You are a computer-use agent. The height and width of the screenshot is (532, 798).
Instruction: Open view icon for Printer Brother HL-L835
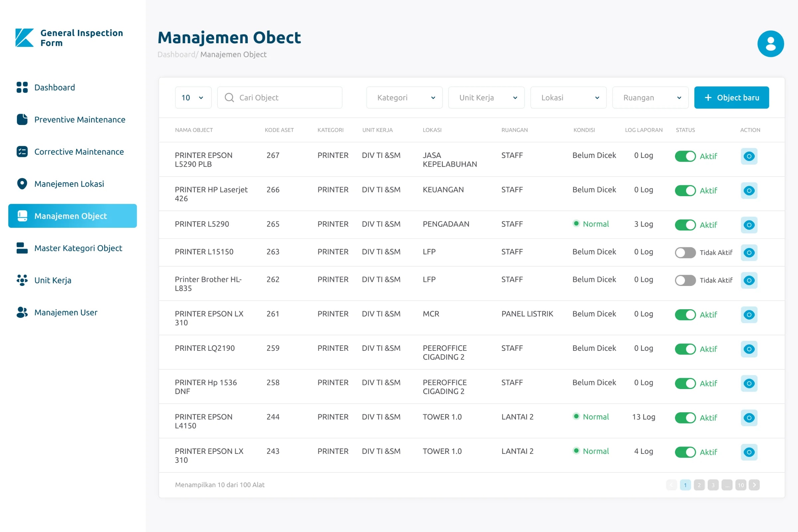749,280
